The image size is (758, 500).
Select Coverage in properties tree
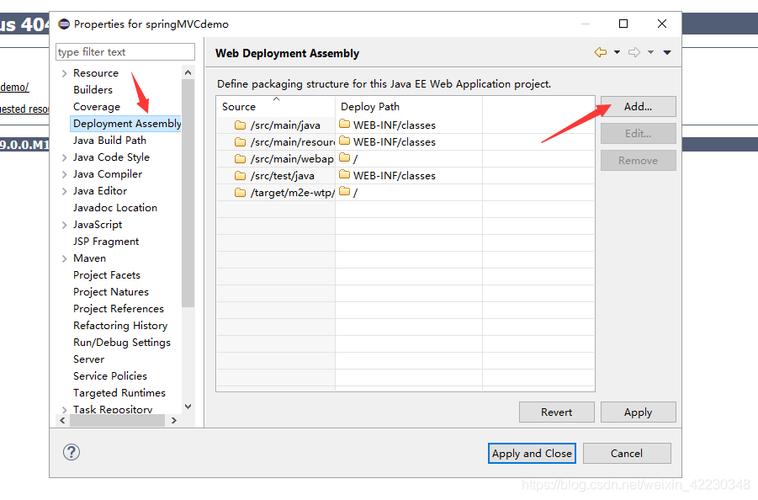[x=97, y=107]
